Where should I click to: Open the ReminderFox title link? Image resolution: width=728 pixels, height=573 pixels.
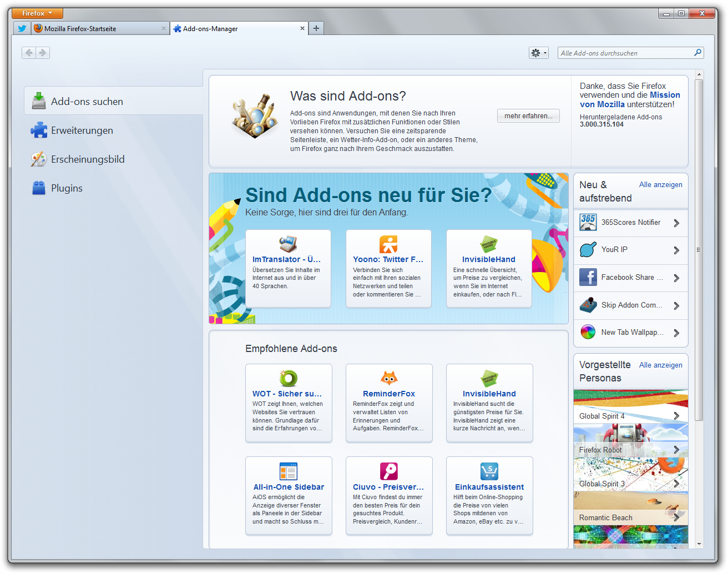[x=389, y=394]
